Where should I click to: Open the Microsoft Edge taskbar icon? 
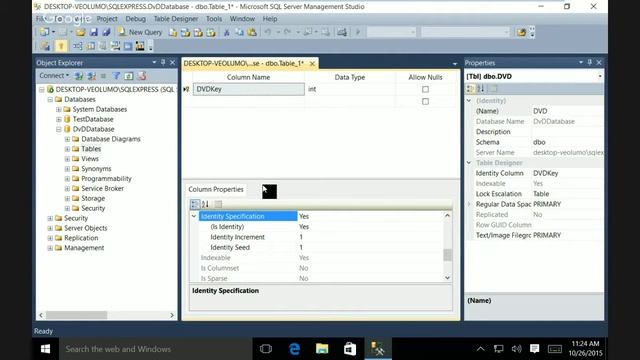(294, 349)
